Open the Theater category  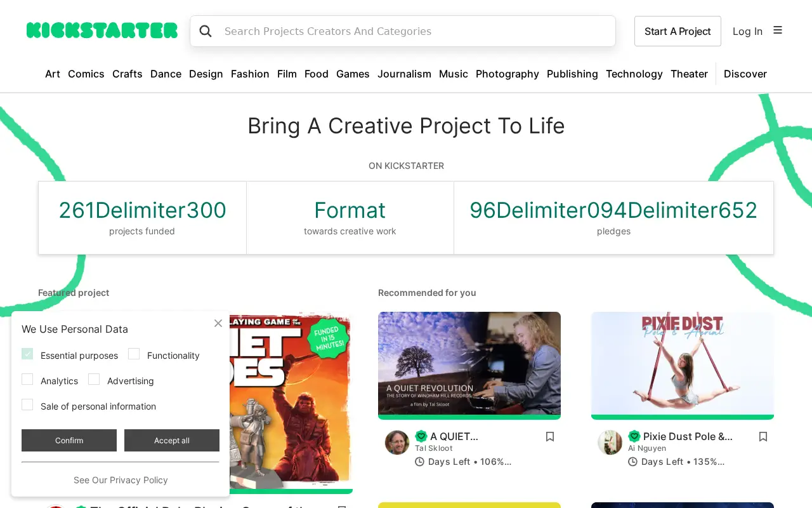point(689,74)
